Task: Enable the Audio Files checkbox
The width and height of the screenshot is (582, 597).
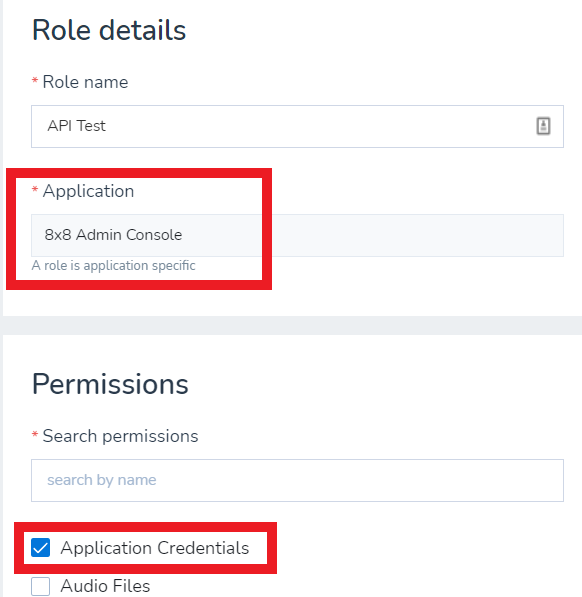Action: click(40, 586)
